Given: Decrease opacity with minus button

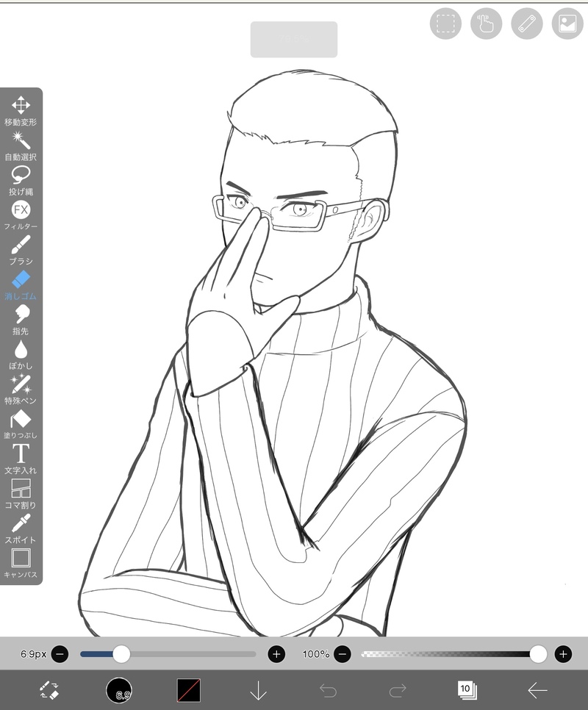Looking at the screenshot, I should (x=343, y=654).
